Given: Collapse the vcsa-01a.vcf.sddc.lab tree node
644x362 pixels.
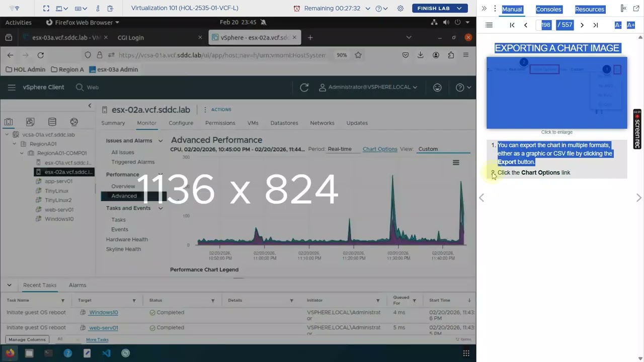Looking at the screenshot, I should pos(7,135).
